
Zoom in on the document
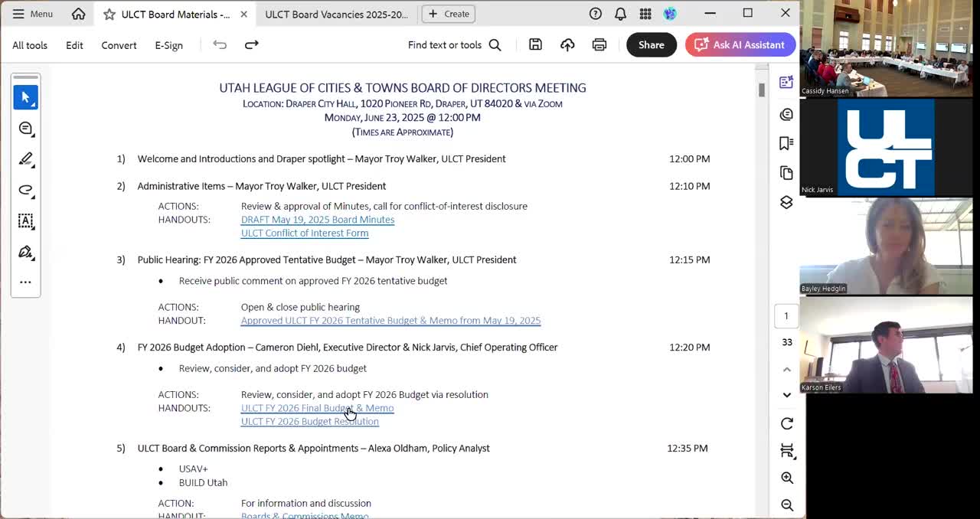pos(786,478)
